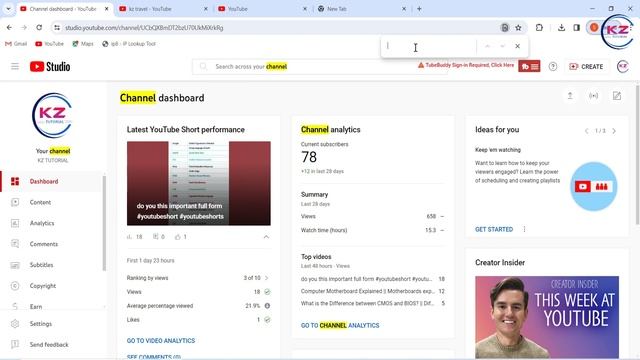640x360 pixels.
Task: Open the browser Extensions icon
Action: click(539, 27)
